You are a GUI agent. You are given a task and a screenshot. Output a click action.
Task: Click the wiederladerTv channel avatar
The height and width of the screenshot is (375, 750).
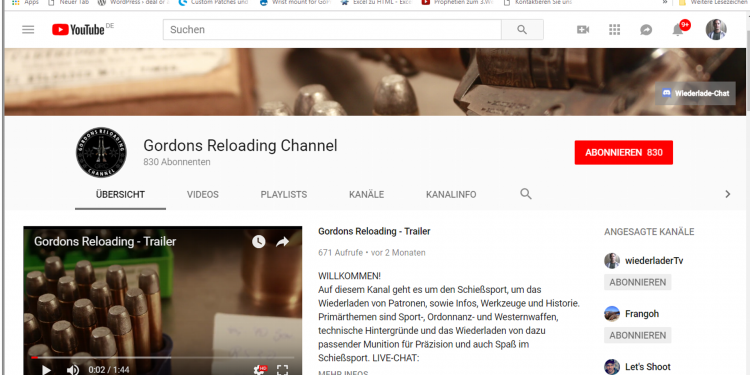coord(612,261)
